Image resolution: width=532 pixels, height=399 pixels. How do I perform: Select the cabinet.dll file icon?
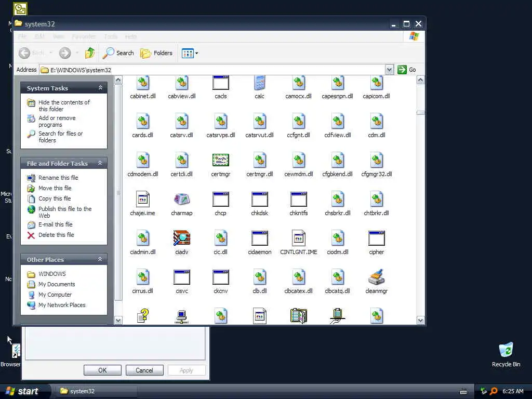click(142, 83)
